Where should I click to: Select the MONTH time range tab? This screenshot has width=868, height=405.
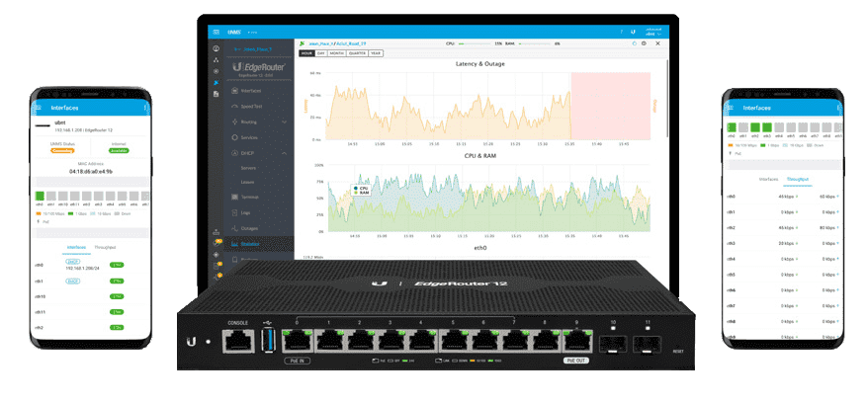336,53
